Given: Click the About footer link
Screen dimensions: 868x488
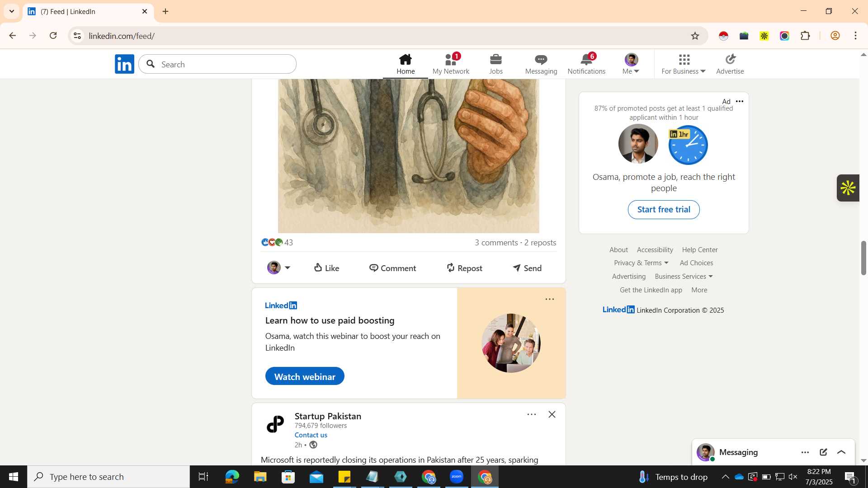Looking at the screenshot, I should point(618,250).
